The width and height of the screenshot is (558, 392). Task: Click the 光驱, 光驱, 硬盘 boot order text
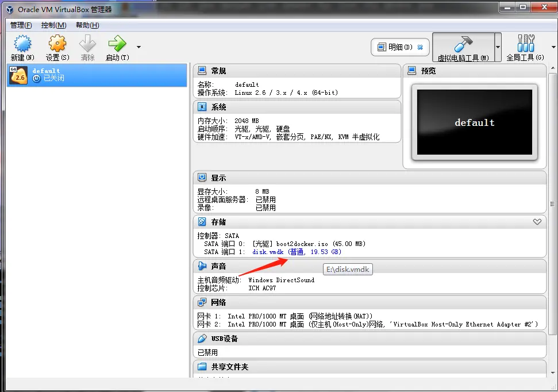click(262, 129)
